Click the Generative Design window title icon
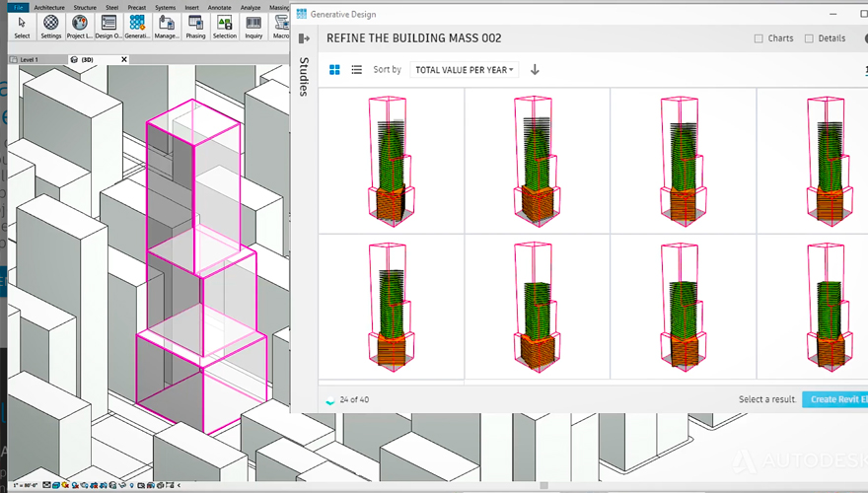The width and height of the screenshot is (868, 493). 301,14
